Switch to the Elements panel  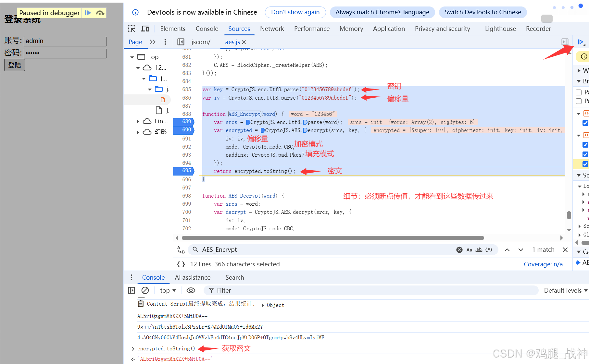(173, 29)
